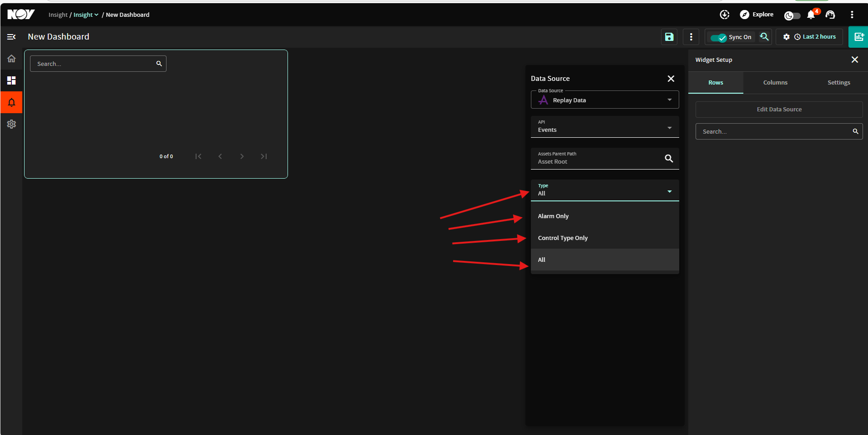Open the API Events dropdown

pos(605,127)
